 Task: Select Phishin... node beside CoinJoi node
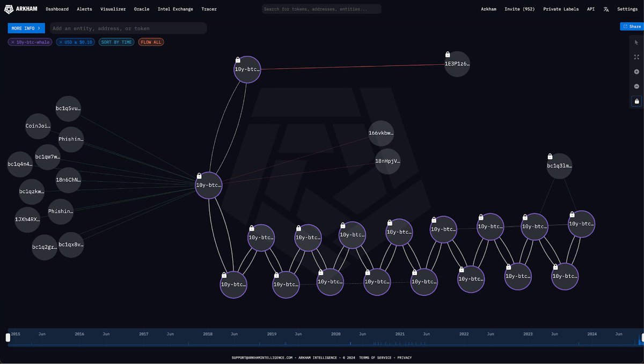(71, 139)
